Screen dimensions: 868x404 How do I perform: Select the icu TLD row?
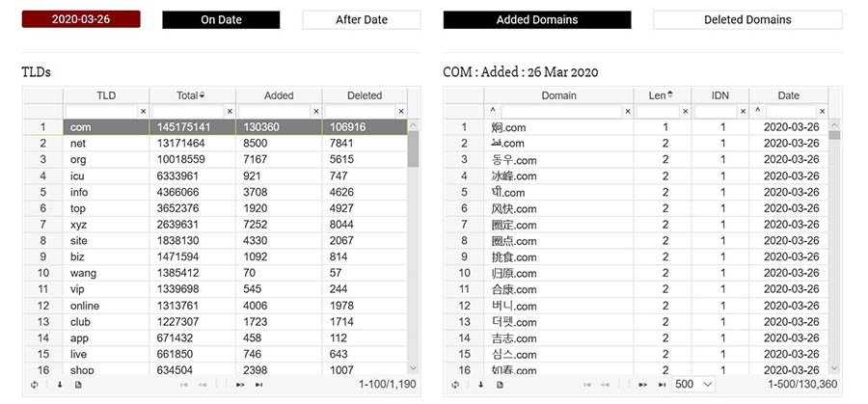[x=215, y=175]
